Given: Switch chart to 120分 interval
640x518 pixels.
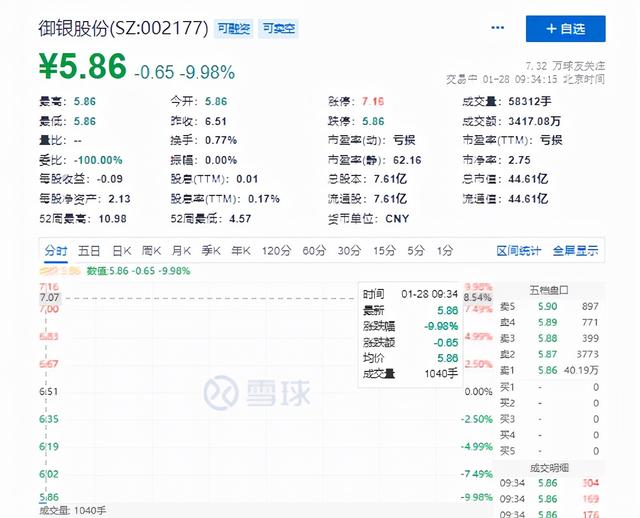Looking at the screenshot, I should tap(276, 251).
